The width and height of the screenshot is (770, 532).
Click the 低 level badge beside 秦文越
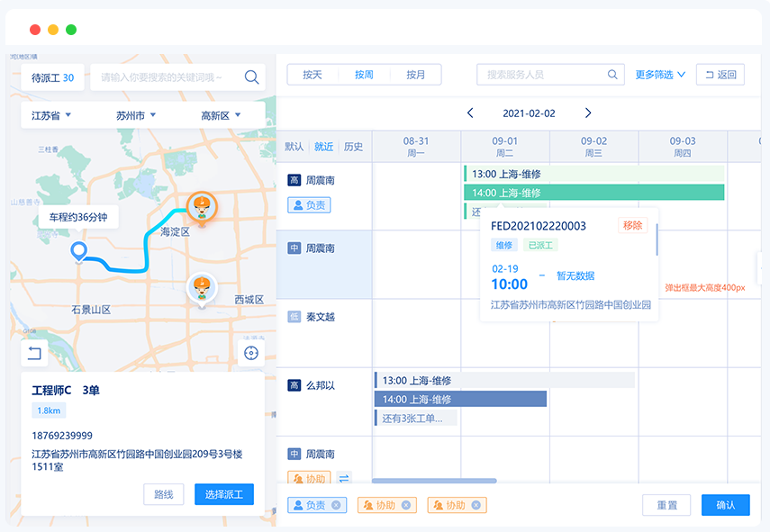tap(294, 317)
